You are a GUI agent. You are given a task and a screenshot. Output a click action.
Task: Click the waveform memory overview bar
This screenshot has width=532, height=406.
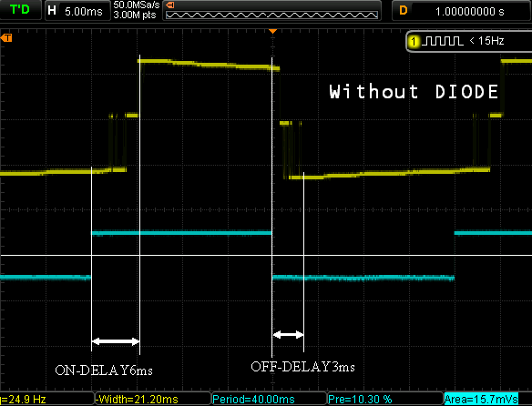coord(271,15)
